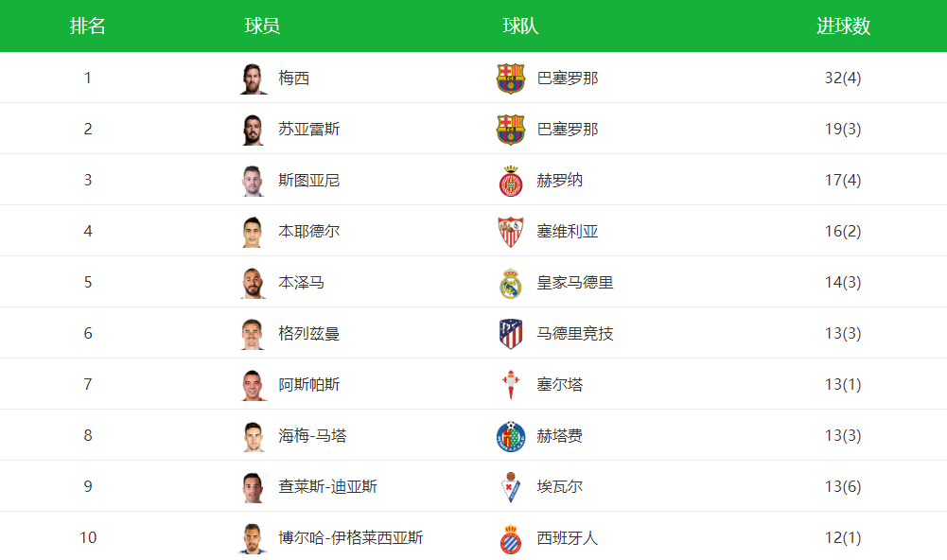Click the Getafe team crest
Image resolution: width=947 pixels, height=560 pixels.
(511, 435)
